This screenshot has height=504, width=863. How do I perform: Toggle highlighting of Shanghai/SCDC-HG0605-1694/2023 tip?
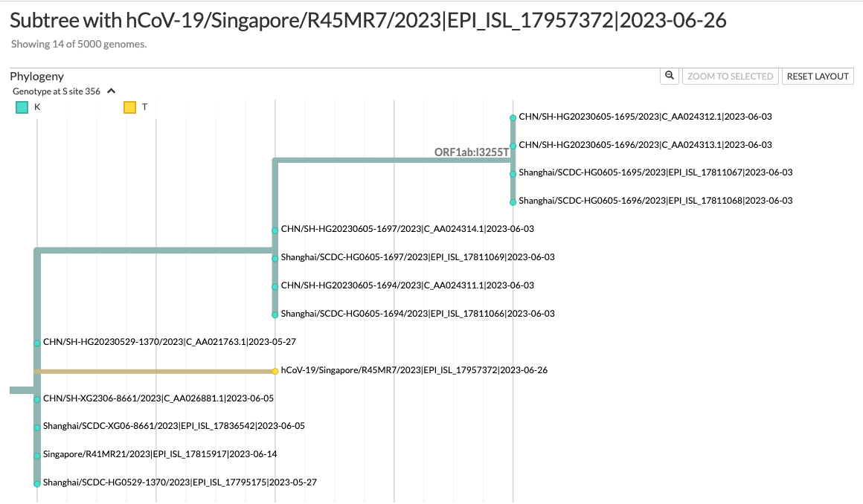(275, 313)
